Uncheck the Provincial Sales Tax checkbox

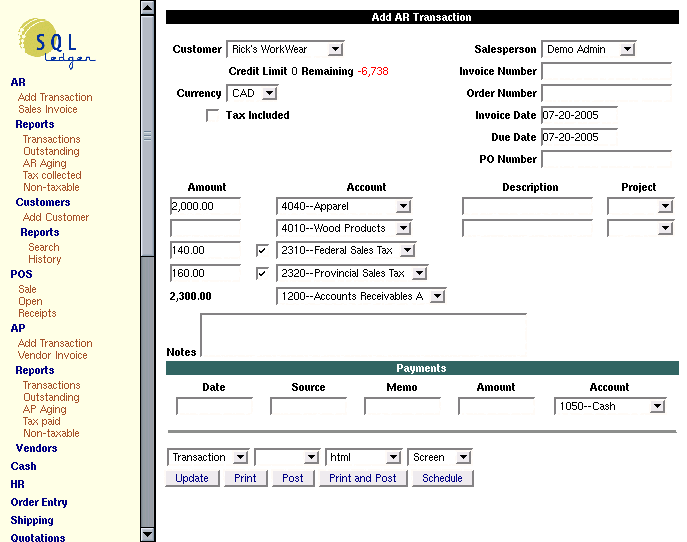point(262,273)
